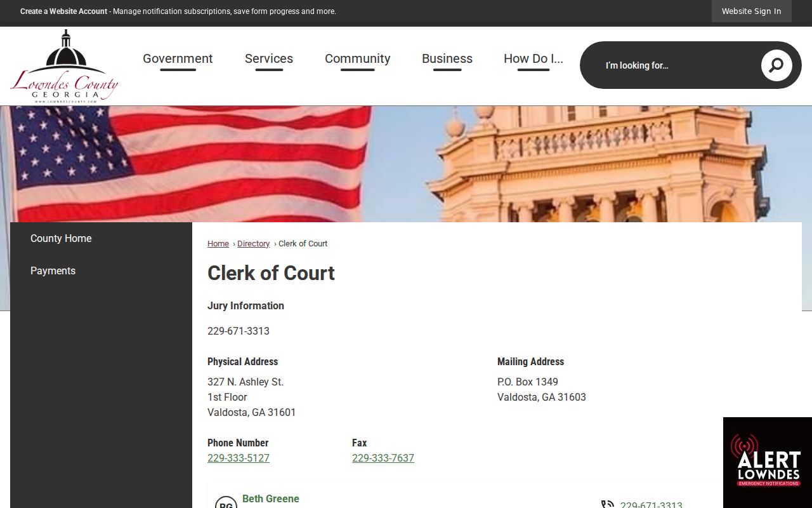
Task: Click the Clerk of Court breadcrumb text
Action: (x=303, y=244)
